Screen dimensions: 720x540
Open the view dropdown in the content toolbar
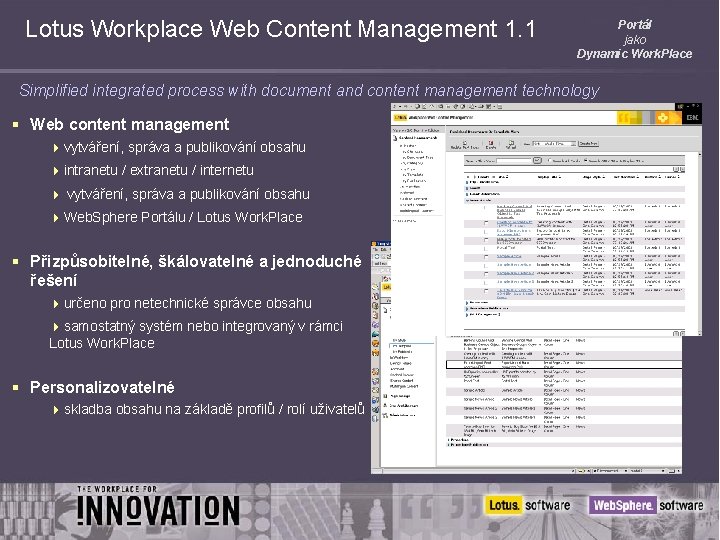554,144
